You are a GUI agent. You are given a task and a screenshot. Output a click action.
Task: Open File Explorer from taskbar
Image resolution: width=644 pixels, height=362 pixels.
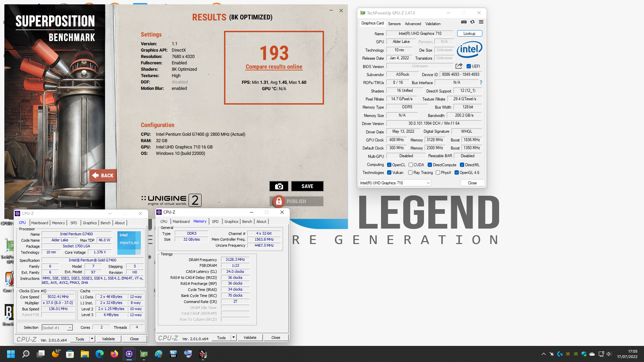click(x=85, y=354)
